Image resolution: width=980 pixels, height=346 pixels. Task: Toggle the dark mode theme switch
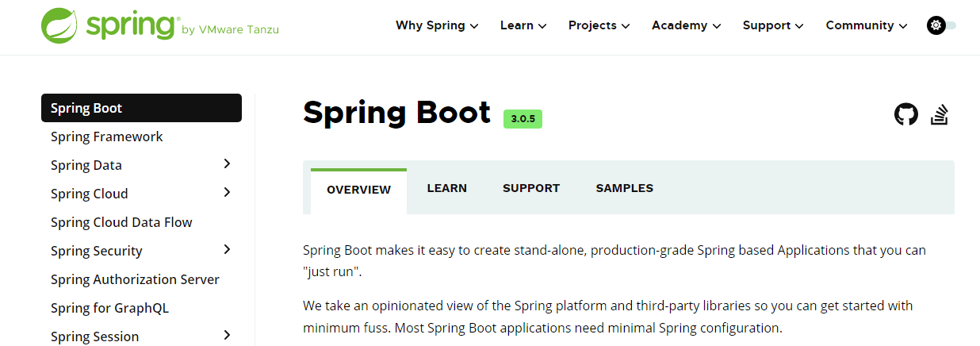(942, 25)
